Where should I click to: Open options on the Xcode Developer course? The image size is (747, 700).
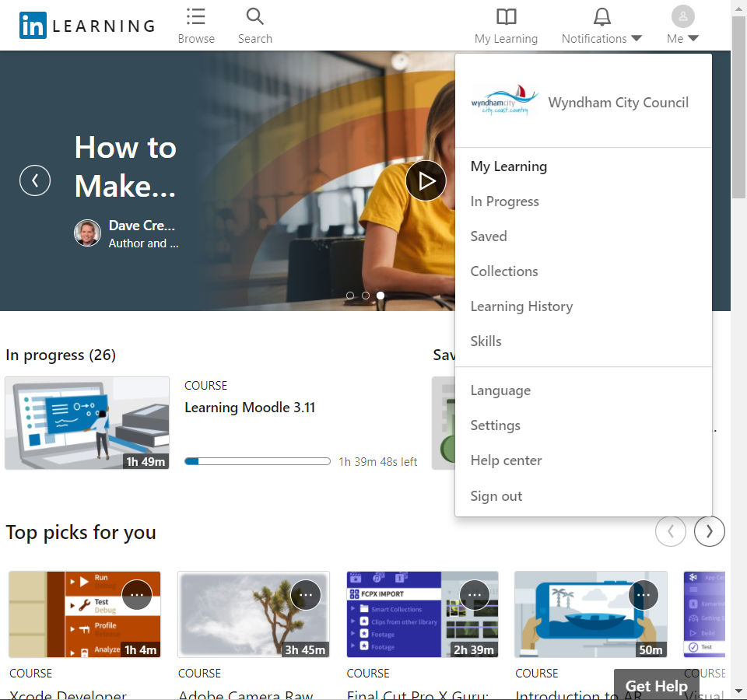tap(137, 594)
